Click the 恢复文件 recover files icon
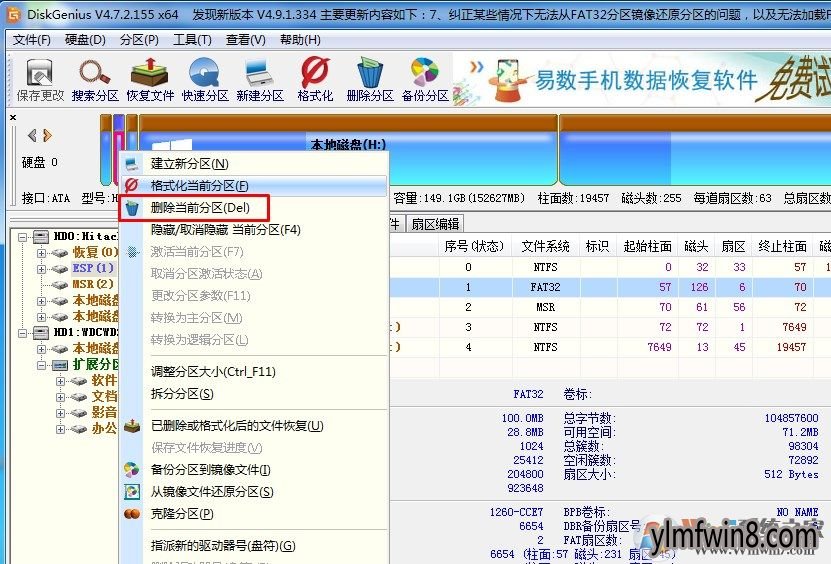This screenshot has width=831, height=564. pos(150,78)
